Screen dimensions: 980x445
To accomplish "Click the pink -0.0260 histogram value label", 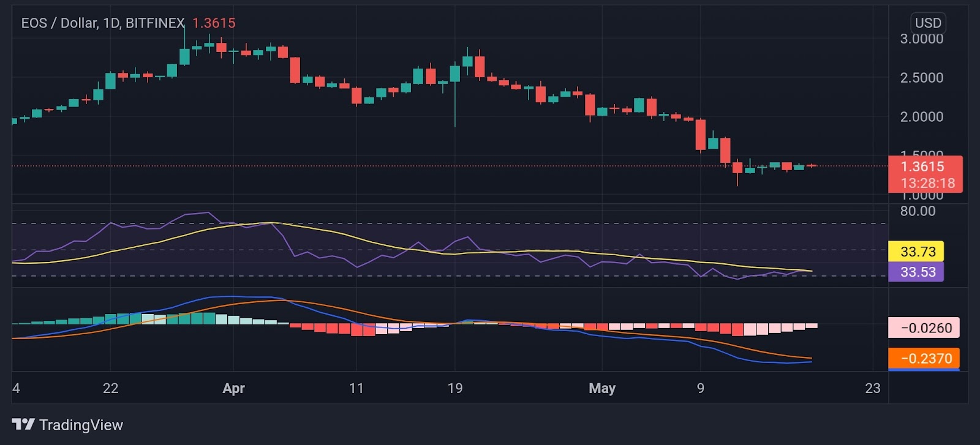I will coord(924,328).
